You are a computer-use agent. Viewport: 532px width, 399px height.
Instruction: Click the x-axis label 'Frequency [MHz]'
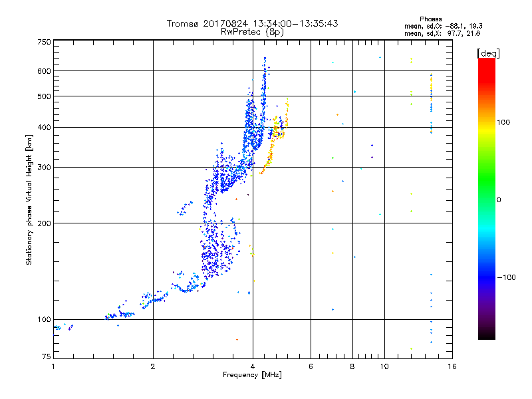click(252, 375)
